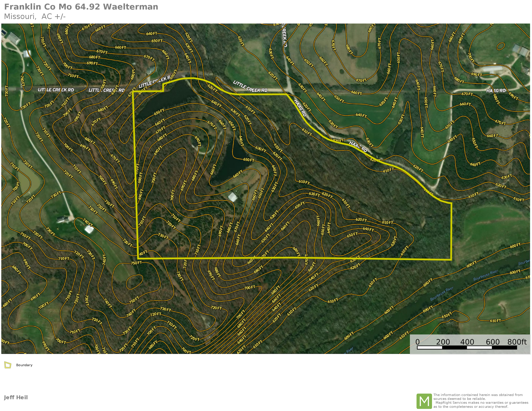Click the Jeff Heil name text
Image resolution: width=532 pixels, height=411 pixels.
point(16,397)
